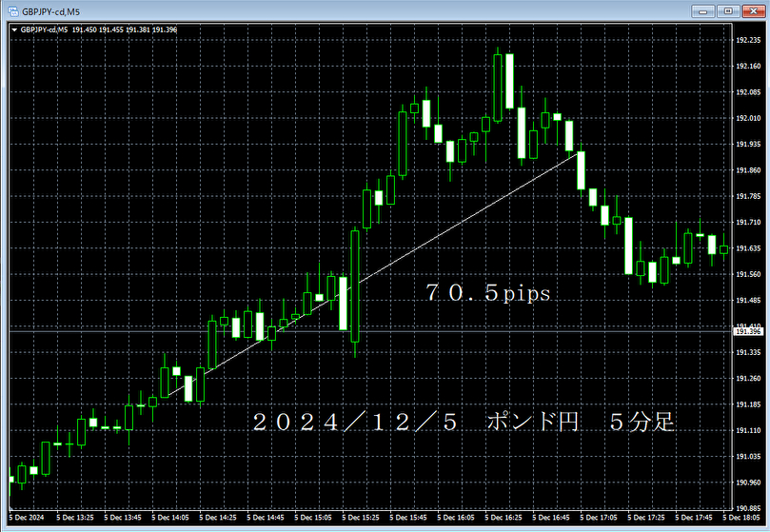Click the horizontal bid price line
The width and height of the screenshot is (770, 532).
371,331
